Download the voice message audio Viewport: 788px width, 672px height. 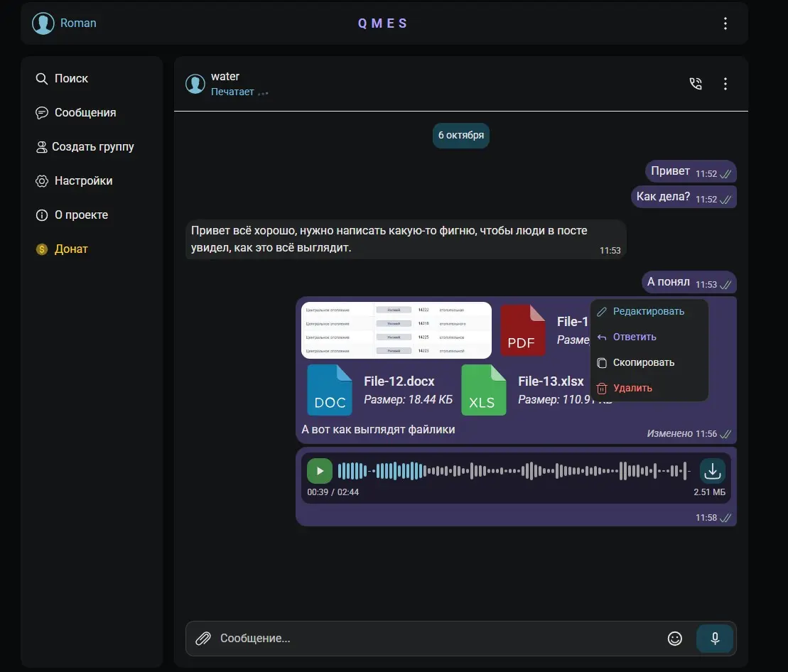(x=712, y=471)
